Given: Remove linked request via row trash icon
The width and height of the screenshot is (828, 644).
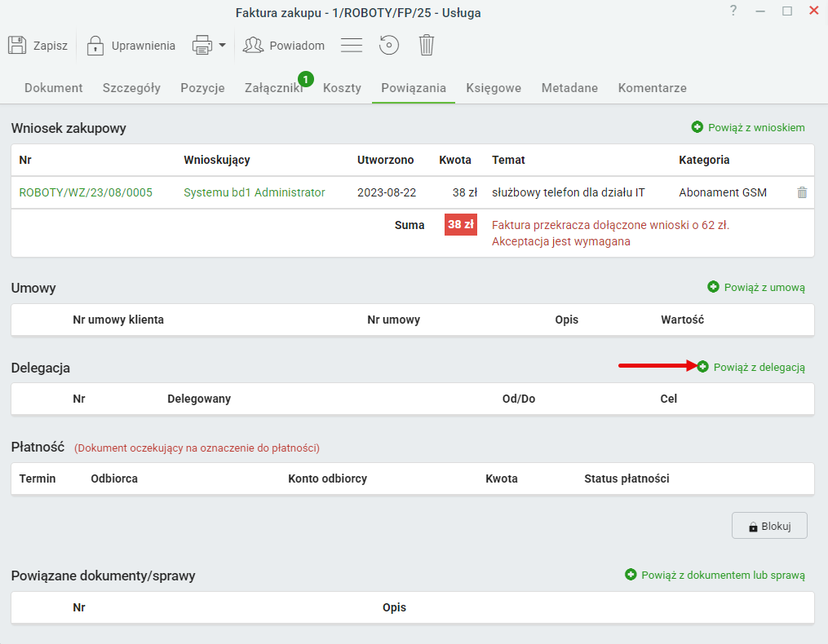Looking at the screenshot, I should click(x=802, y=192).
